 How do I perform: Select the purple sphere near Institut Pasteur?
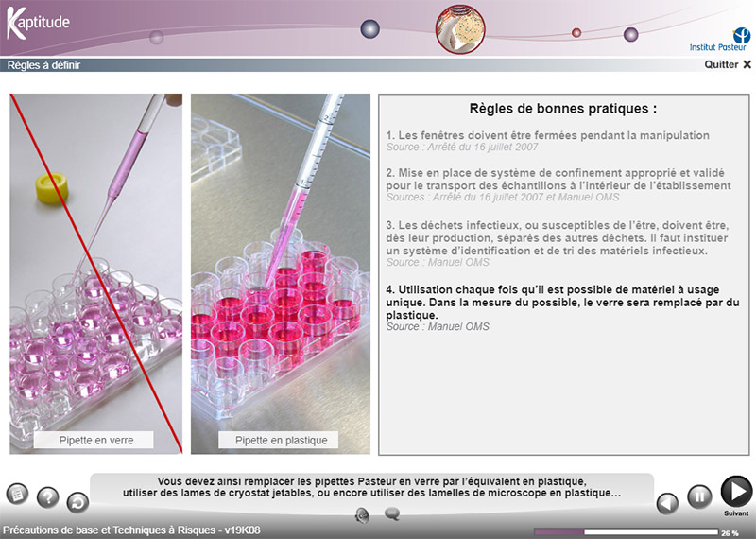[x=630, y=35]
